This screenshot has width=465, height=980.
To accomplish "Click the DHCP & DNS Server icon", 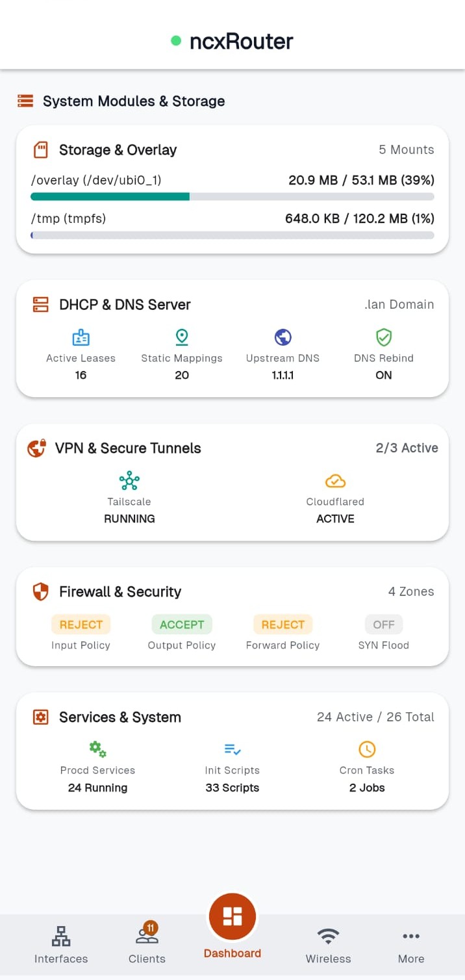I will 41,305.
